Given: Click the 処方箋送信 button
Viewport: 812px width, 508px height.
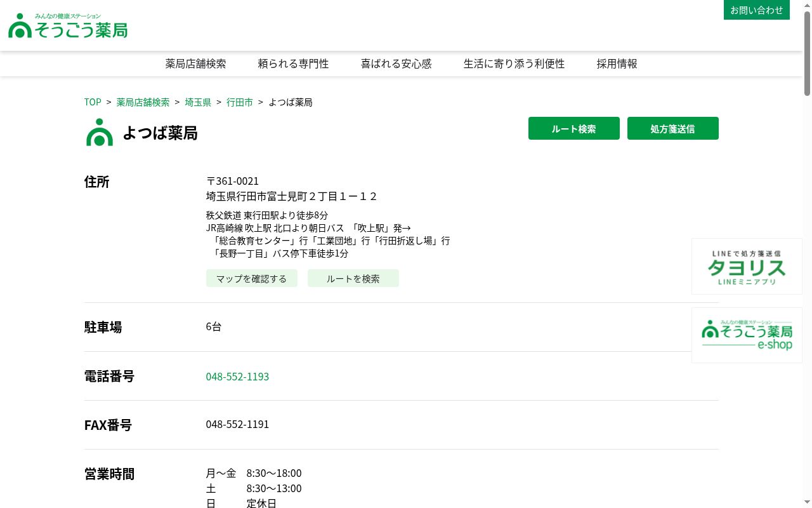Looking at the screenshot, I should pos(673,128).
